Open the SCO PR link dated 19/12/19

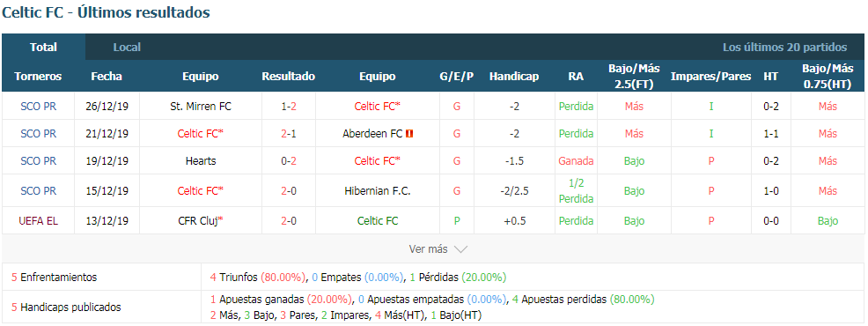38,161
